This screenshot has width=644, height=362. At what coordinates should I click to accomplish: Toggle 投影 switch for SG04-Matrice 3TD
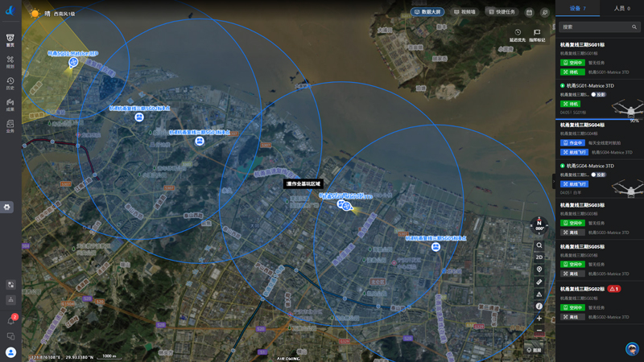point(598,175)
